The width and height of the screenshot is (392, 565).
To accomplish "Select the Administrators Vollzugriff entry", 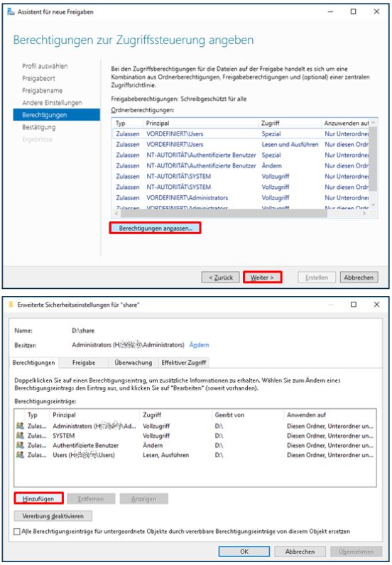I will coord(195,426).
